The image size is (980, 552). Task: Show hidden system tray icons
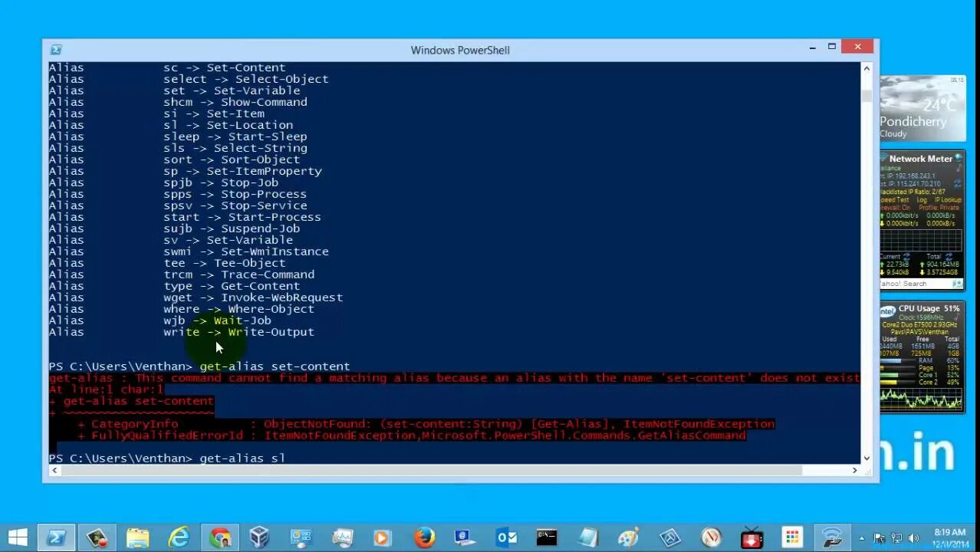point(862,538)
